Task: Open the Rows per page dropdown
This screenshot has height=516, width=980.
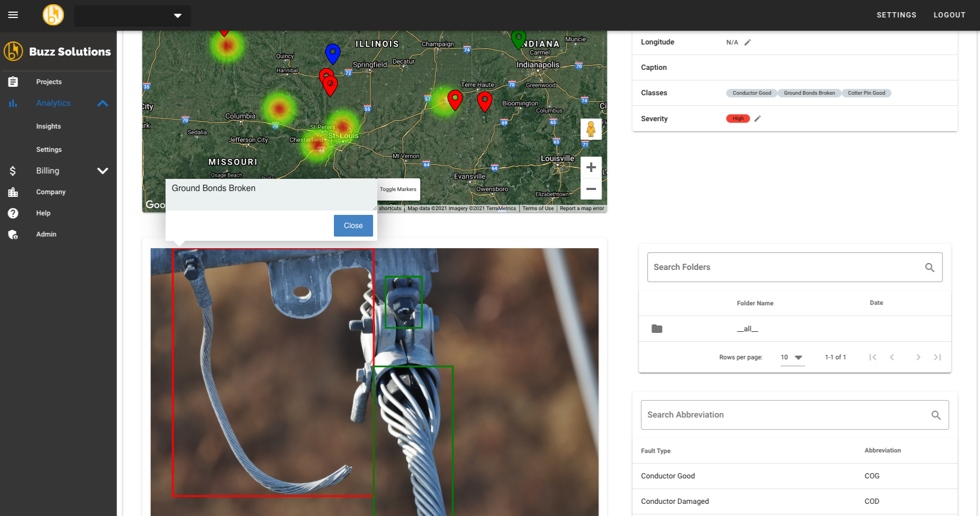Action: [792, 358]
